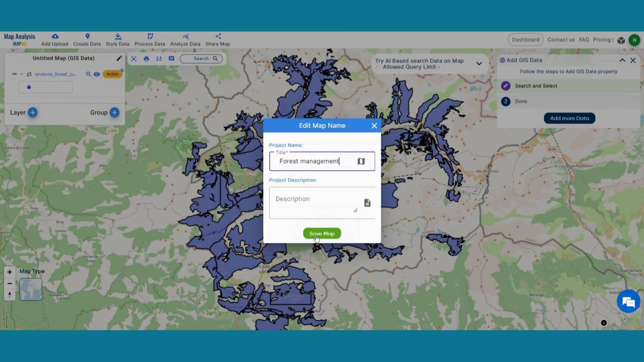Click the magnifier icon in Search pill

tap(215, 59)
